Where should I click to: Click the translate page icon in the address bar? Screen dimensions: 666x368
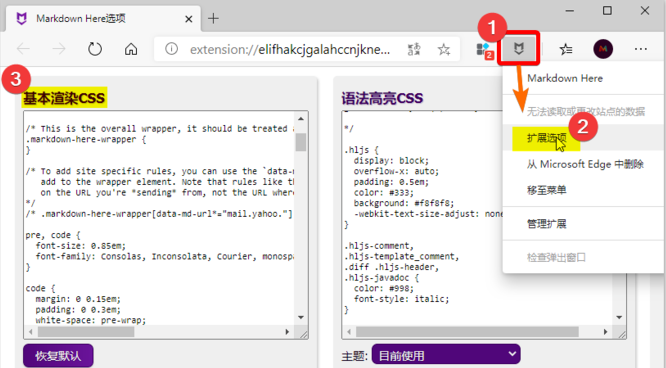pos(414,50)
